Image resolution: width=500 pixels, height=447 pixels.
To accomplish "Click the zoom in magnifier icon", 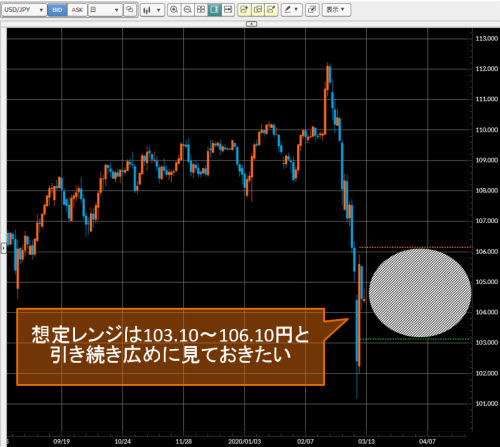I will click(174, 10).
